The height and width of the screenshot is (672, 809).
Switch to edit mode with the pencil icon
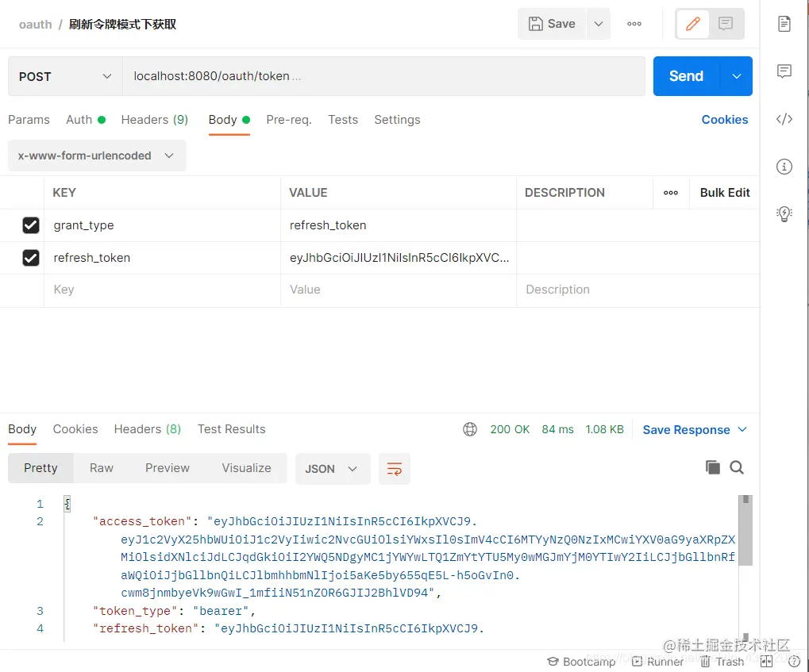(693, 24)
